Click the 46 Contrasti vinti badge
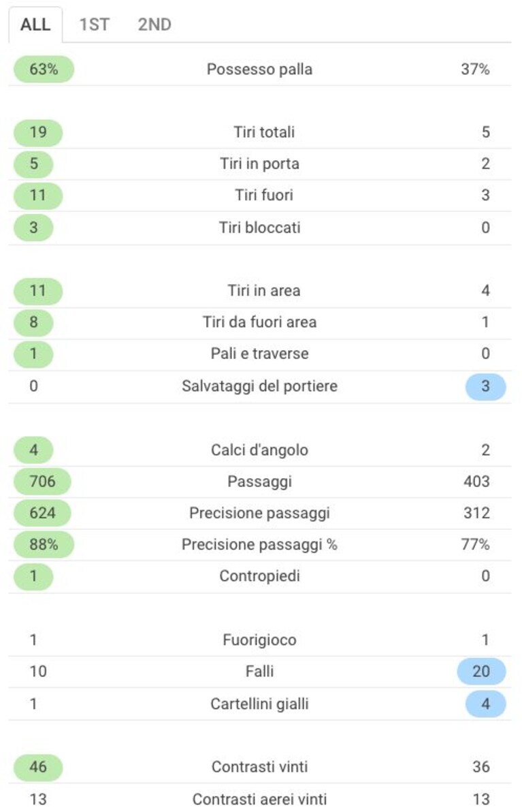The height and width of the screenshot is (812, 522). [x=38, y=767]
